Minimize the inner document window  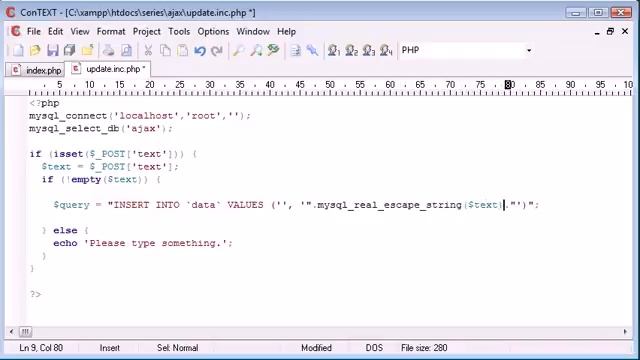(x=597, y=32)
